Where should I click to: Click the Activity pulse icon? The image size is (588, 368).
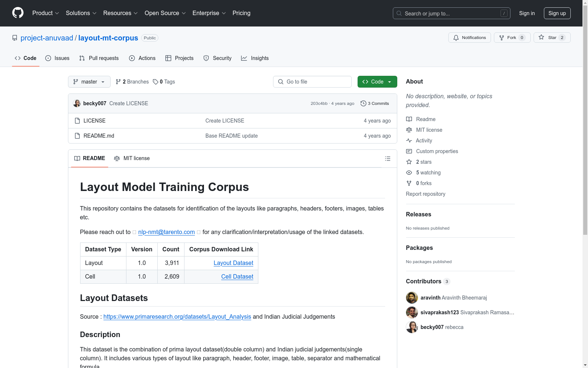pyautogui.click(x=409, y=141)
